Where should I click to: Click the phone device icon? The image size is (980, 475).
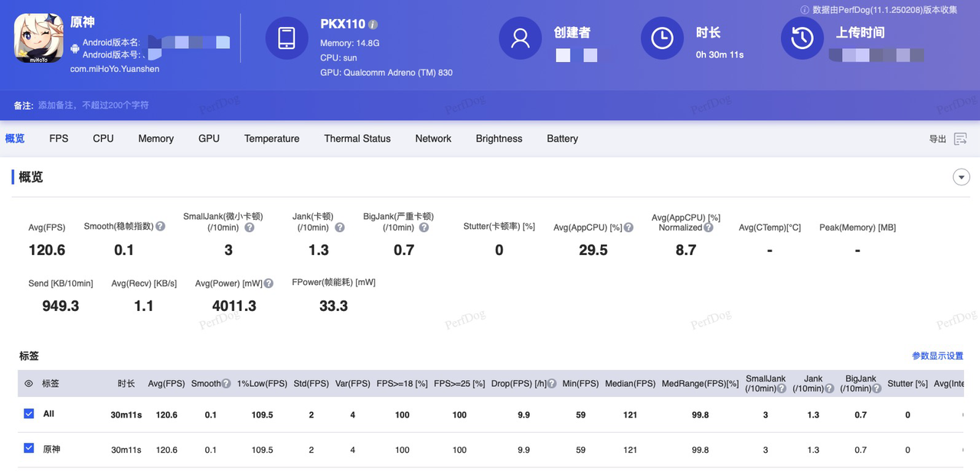coord(286,38)
